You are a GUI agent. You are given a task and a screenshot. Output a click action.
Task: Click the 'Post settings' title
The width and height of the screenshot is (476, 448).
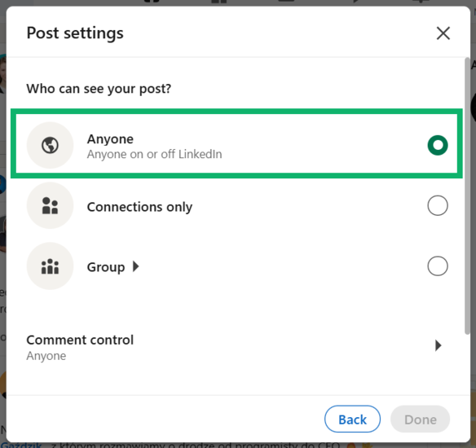click(75, 33)
